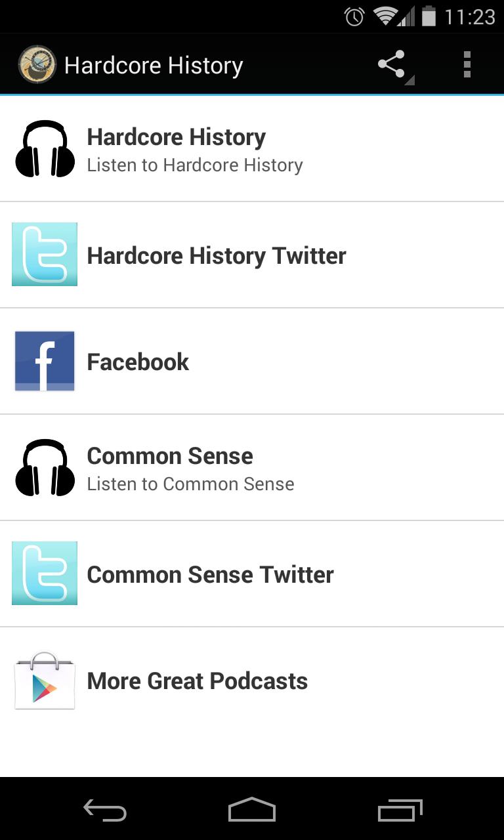Open the recent apps button
This screenshot has height=840, width=504.
(400, 810)
